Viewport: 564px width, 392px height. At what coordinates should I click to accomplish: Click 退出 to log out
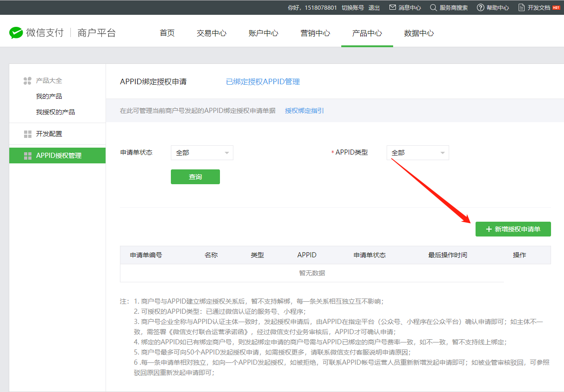(374, 8)
